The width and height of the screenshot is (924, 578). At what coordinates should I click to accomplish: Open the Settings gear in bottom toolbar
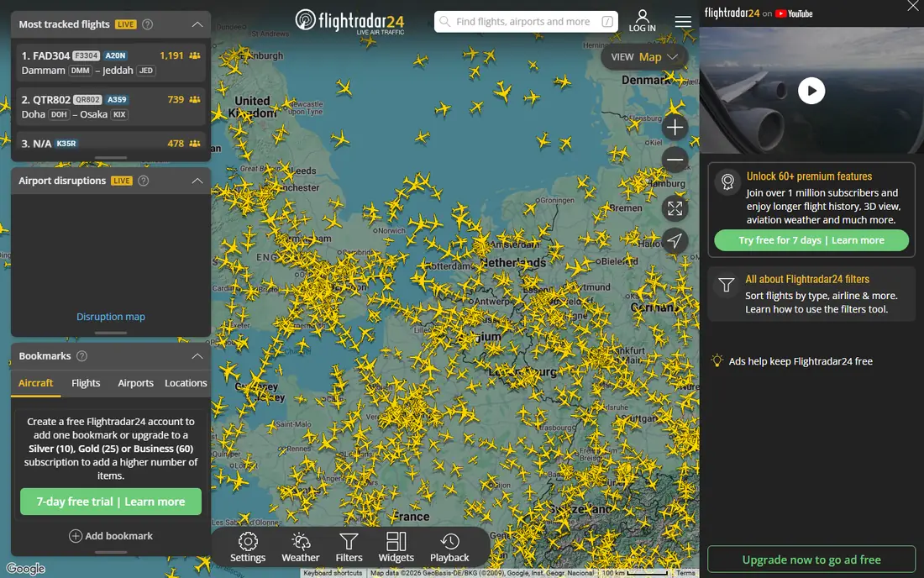[248, 548]
